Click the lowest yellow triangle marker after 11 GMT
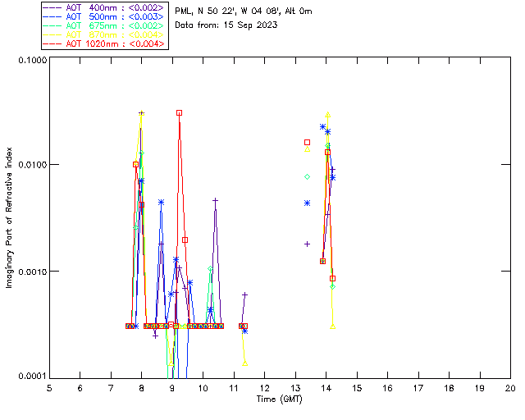The width and height of the screenshot is (525, 420). (245, 362)
